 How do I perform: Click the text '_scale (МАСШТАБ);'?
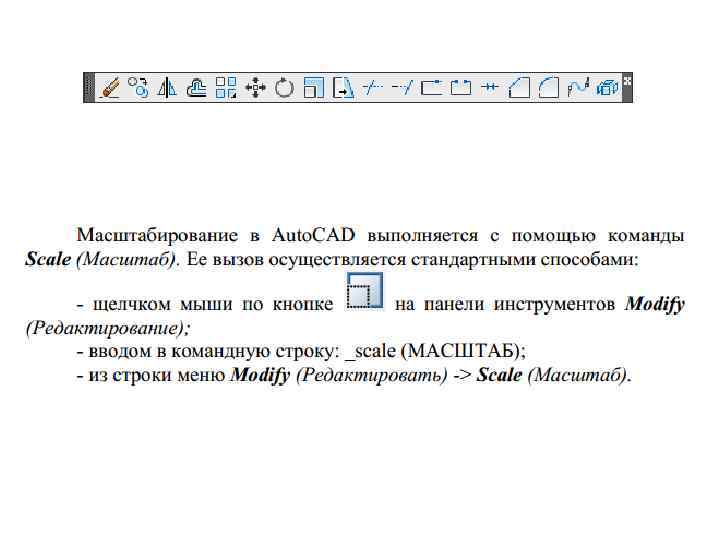(x=434, y=351)
